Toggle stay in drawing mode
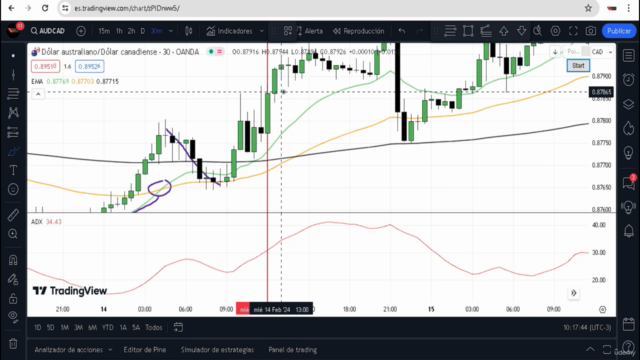The height and width of the screenshot is (360, 640). click(x=13, y=279)
